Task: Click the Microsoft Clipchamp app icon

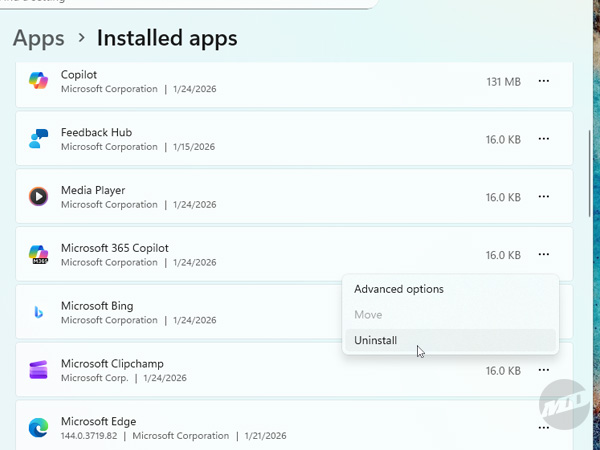Action: [38, 371]
